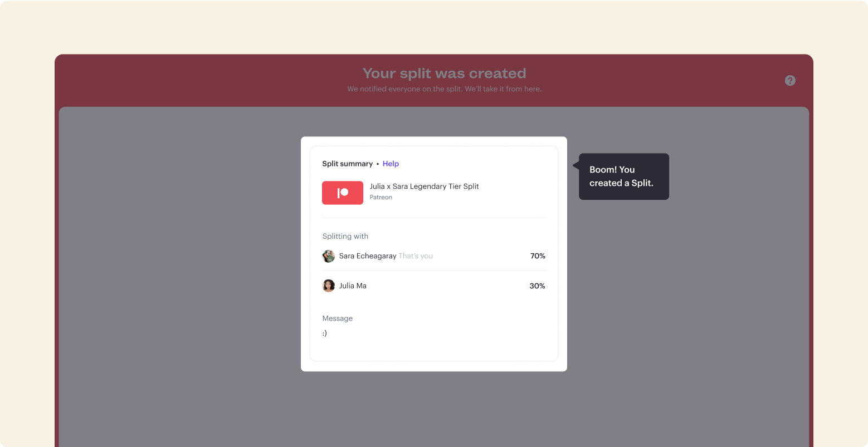Click the 'Boom! You created a Split.' tooltip
The height and width of the screenshot is (447, 868).
624,176
